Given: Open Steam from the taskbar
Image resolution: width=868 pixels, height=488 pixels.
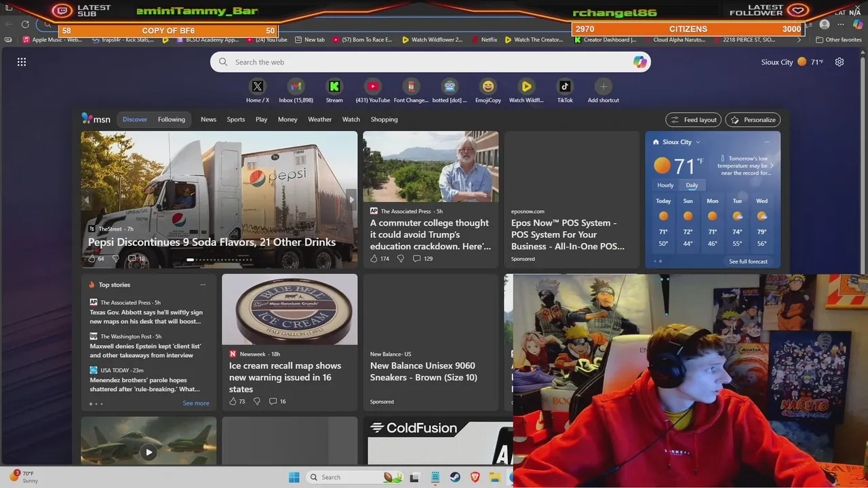Looking at the screenshot, I should click(455, 477).
